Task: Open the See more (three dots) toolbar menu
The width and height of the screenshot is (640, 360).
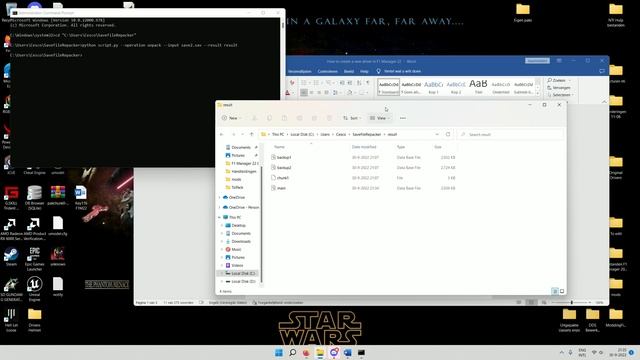Action: click(x=403, y=118)
